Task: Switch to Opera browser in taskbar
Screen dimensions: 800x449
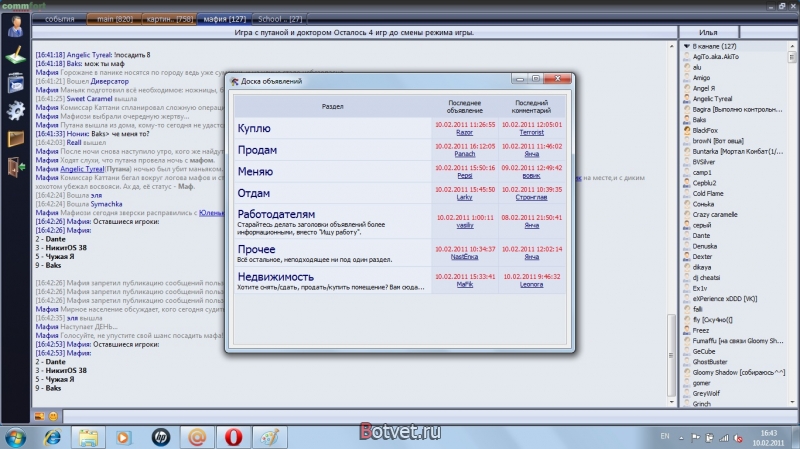Action: tap(233, 437)
